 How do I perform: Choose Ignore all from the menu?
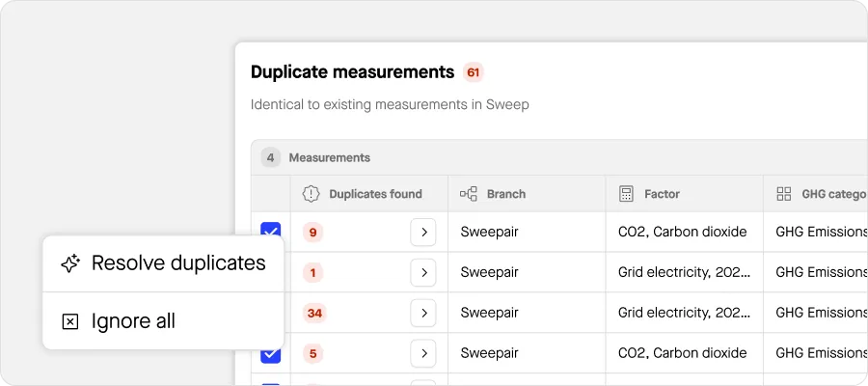click(133, 321)
